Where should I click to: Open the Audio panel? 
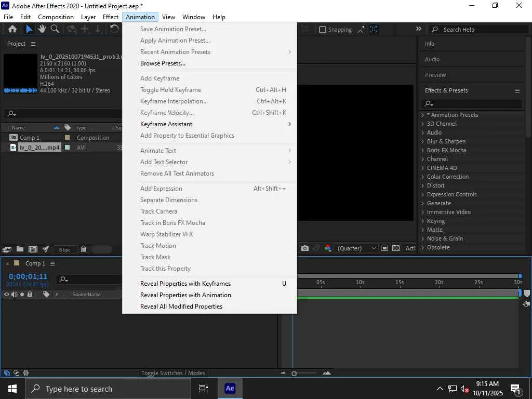[x=432, y=59]
